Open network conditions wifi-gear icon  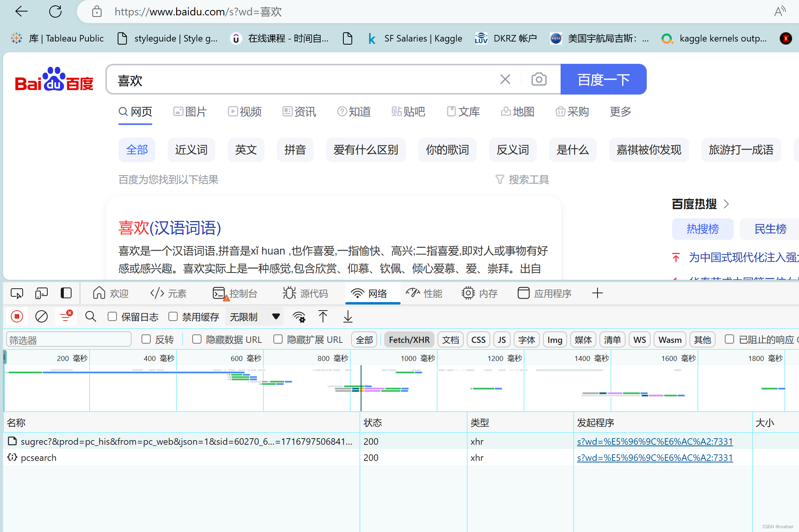299,317
